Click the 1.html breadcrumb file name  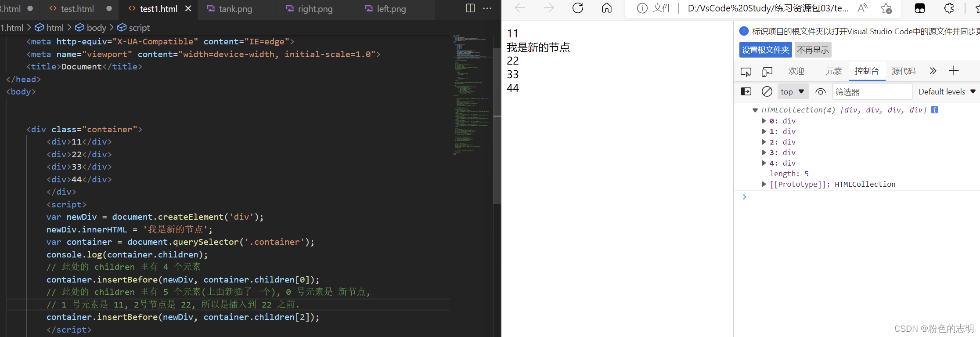point(12,28)
